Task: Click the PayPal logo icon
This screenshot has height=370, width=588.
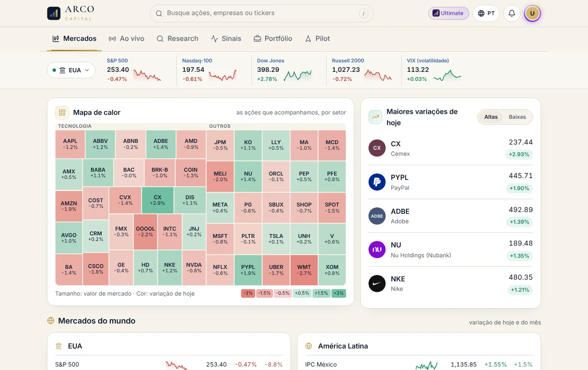Action: pos(377,182)
